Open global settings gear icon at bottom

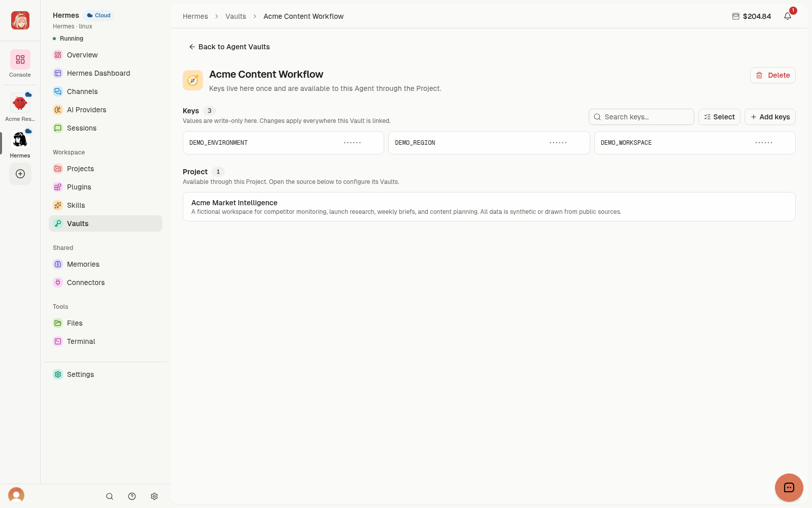point(154,496)
